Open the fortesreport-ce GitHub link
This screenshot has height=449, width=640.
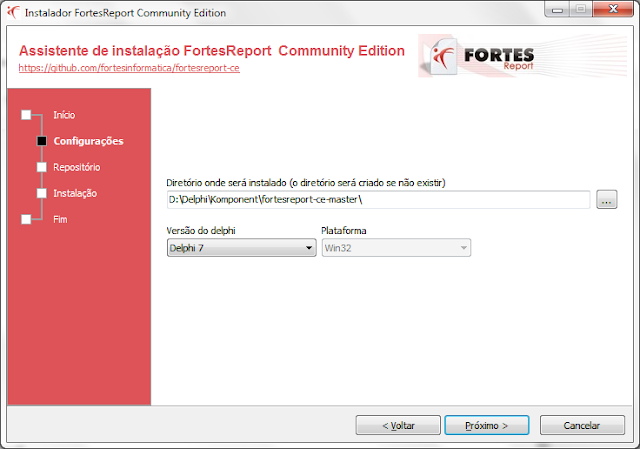click(x=129, y=68)
